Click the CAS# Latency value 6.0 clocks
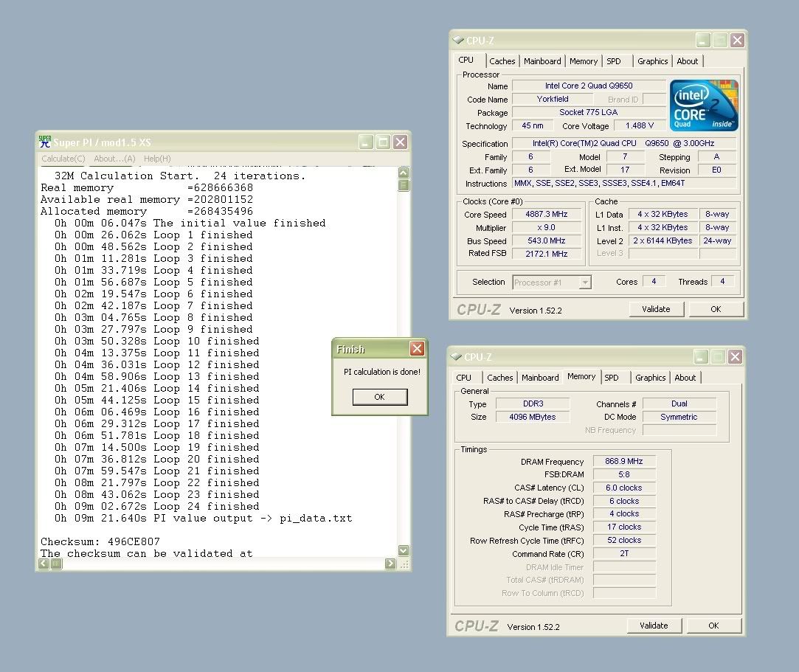This screenshot has height=672, width=799. [x=624, y=488]
